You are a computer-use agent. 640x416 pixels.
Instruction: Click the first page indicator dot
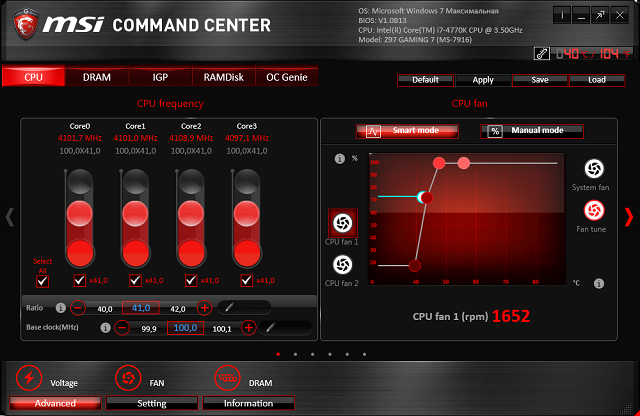278,354
